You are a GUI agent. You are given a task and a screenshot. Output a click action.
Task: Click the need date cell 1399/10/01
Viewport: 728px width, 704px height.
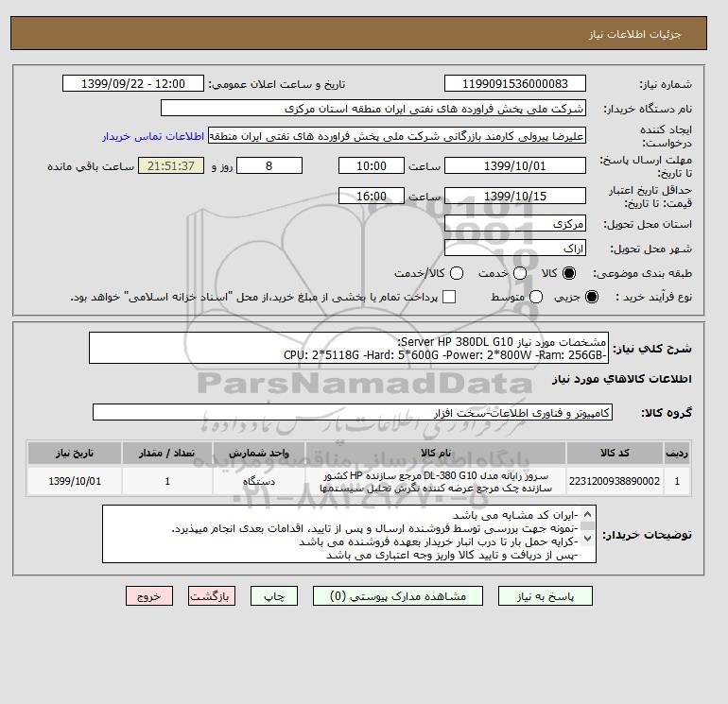click(x=75, y=481)
